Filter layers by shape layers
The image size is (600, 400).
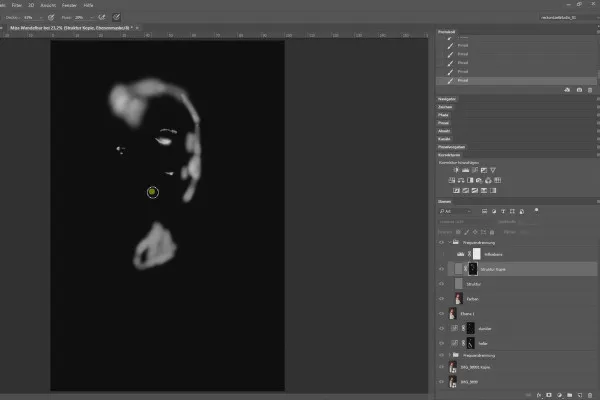click(x=512, y=211)
